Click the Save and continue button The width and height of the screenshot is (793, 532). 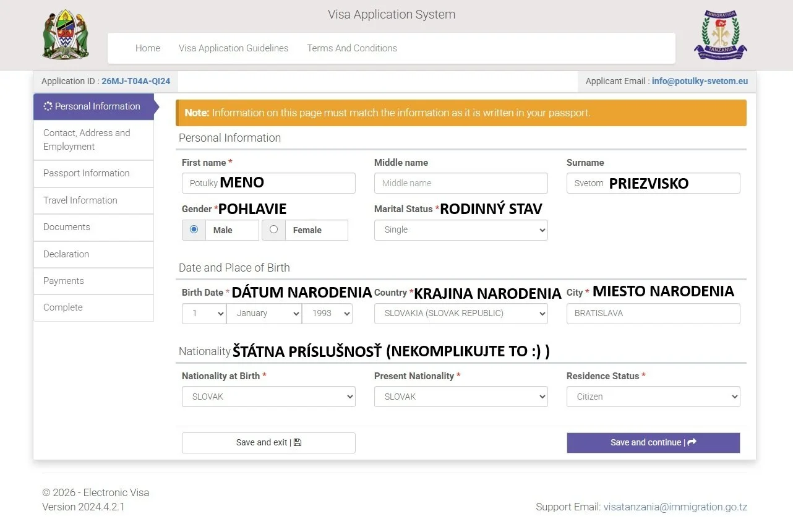pyautogui.click(x=653, y=442)
